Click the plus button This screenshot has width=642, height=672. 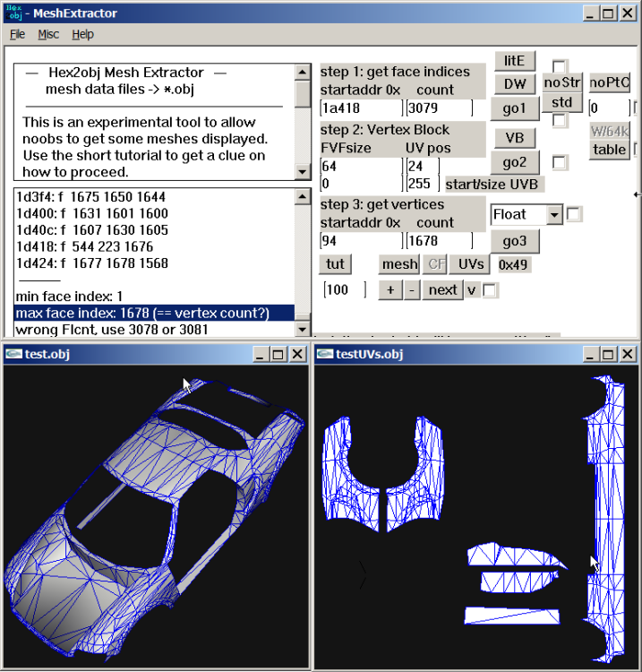(390, 290)
